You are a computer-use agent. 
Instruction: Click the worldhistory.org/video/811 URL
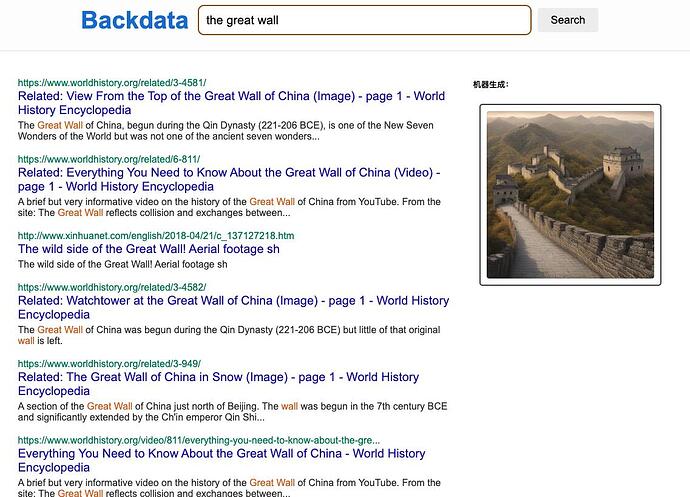(199, 440)
